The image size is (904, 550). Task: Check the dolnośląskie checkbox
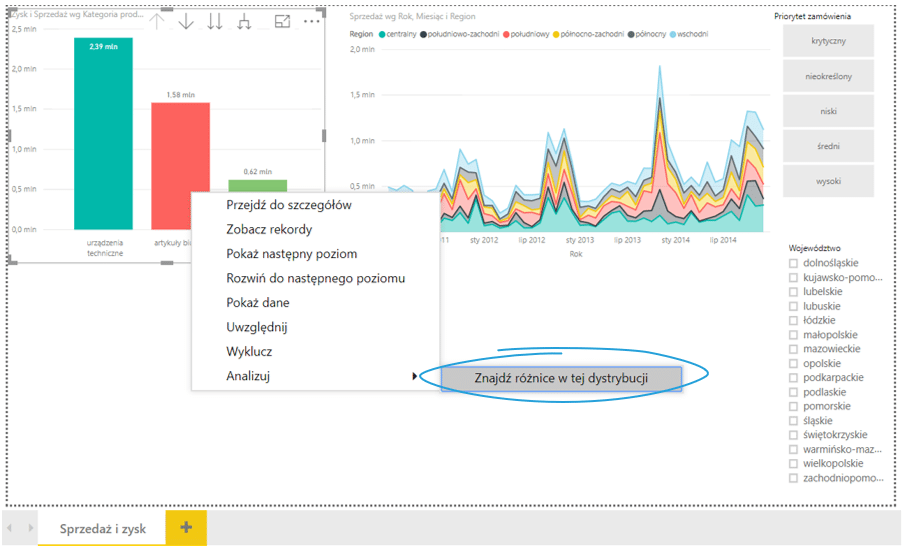pyautogui.click(x=794, y=263)
